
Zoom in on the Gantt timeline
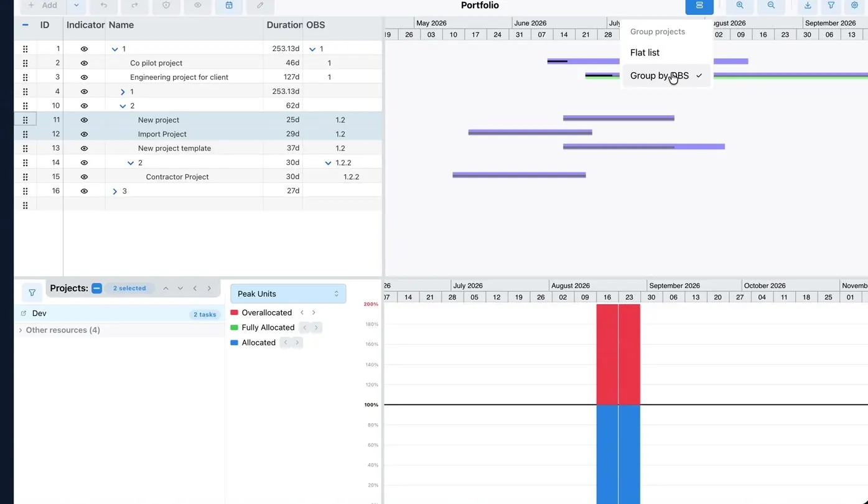click(x=740, y=6)
